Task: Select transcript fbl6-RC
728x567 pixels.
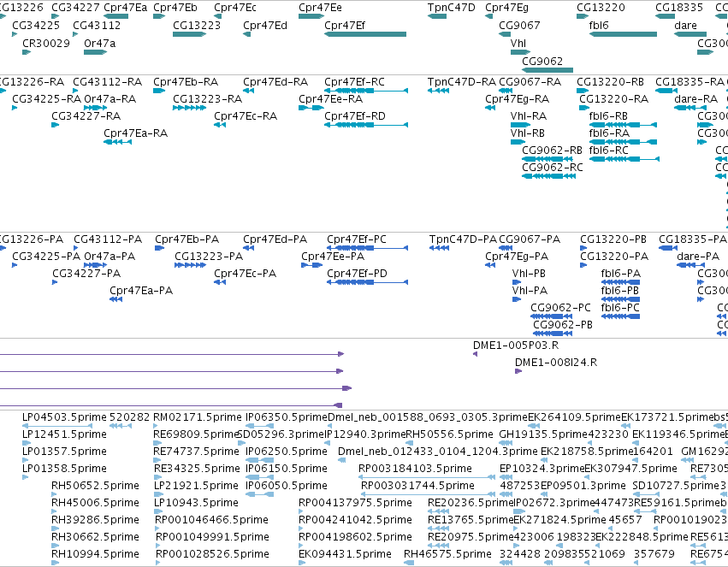Action: click(624, 159)
